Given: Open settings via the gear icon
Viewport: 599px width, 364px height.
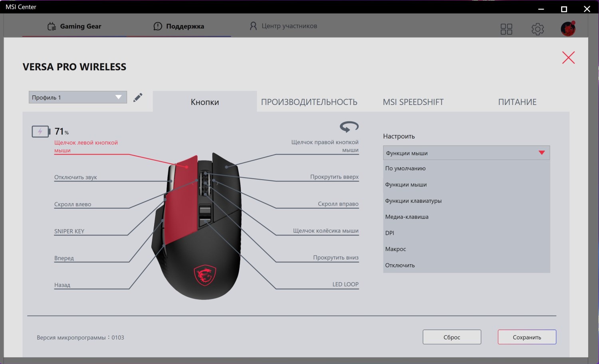Looking at the screenshot, I should coord(538,29).
